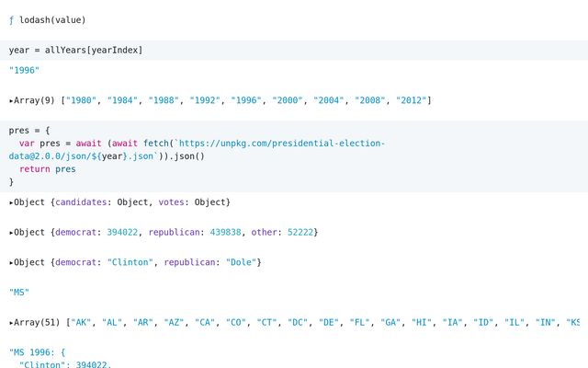Click the "Clinton": 394022 output line
The image size is (588, 368).
click(64, 364)
